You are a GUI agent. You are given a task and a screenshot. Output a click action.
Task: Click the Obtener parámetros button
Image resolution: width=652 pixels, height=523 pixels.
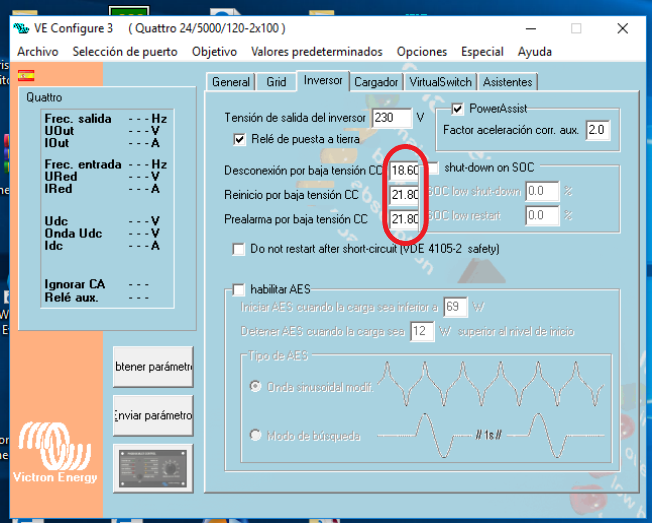point(153,367)
